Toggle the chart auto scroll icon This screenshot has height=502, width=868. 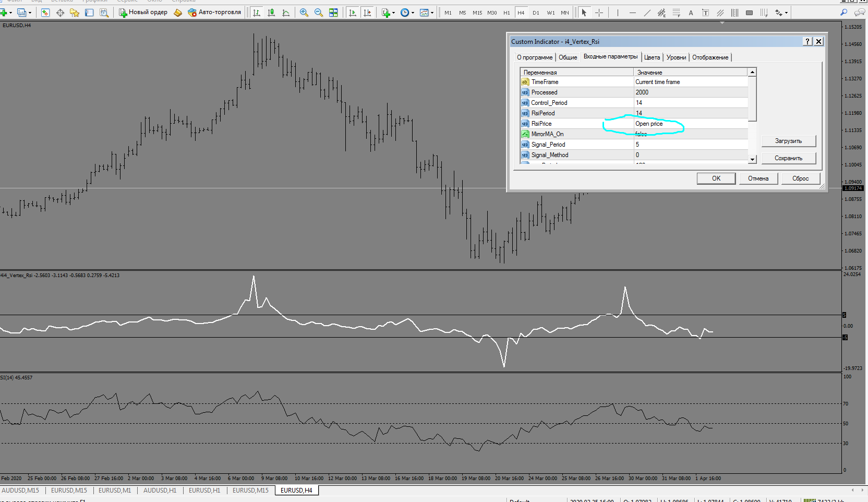(x=353, y=13)
